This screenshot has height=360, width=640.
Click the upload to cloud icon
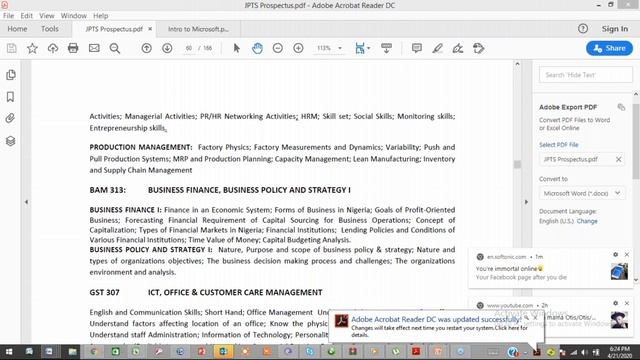click(53, 48)
